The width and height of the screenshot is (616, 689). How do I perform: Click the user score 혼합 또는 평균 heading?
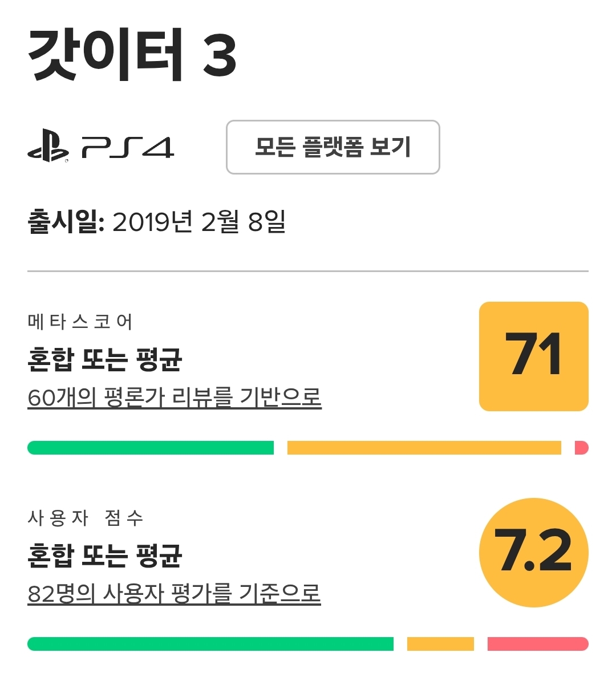click(105, 556)
